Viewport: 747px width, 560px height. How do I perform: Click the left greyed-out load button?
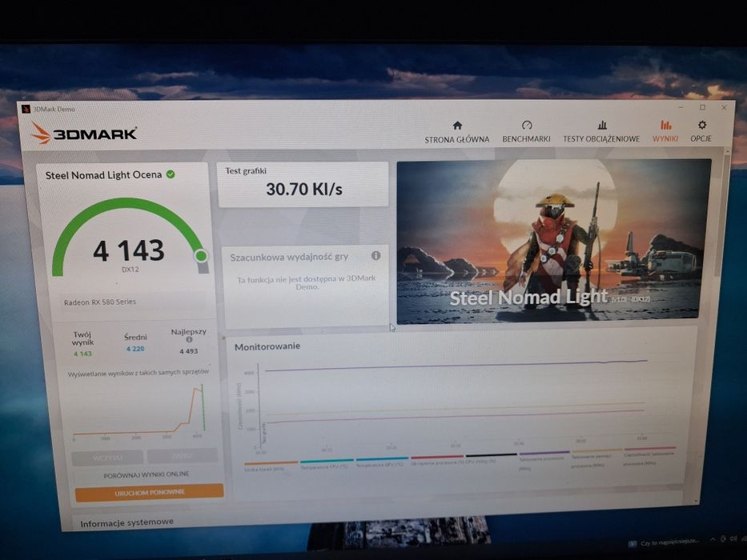click(107, 457)
